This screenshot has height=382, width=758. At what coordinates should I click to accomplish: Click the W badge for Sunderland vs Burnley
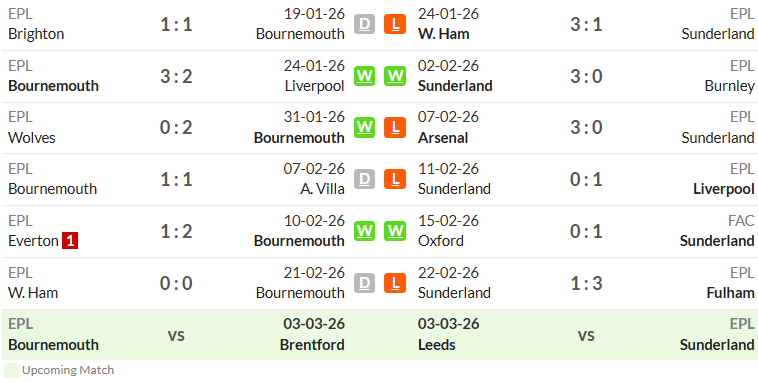(x=395, y=76)
